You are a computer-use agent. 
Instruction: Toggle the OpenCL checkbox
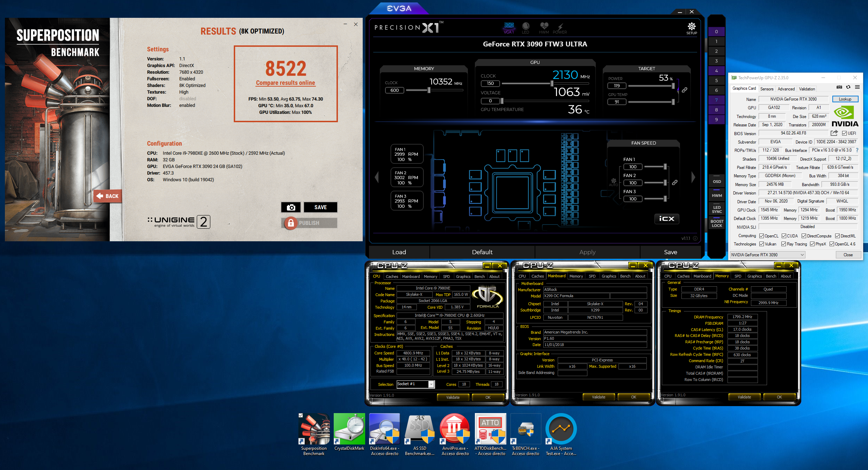tap(761, 236)
